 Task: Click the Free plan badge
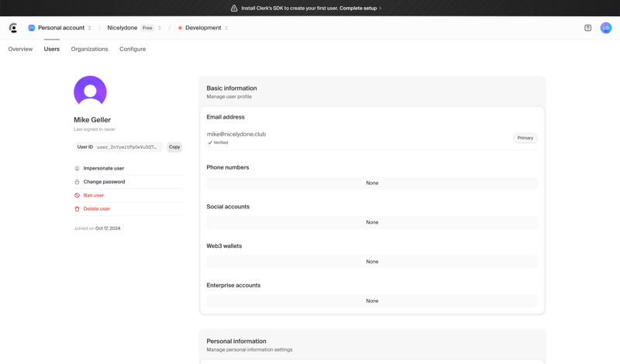(147, 28)
